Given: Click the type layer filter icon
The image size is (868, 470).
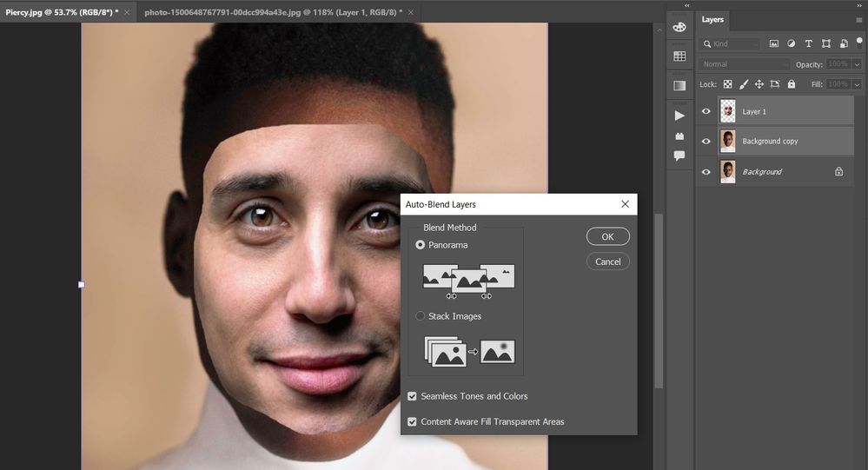Looking at the screenshot, I should pos(808,43).
